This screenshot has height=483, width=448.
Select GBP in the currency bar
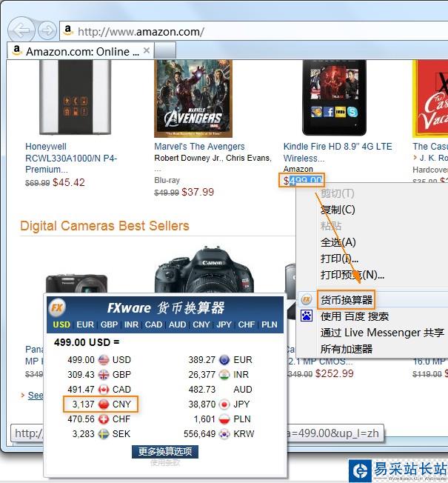pyautogui.click(x=109, y=324)
